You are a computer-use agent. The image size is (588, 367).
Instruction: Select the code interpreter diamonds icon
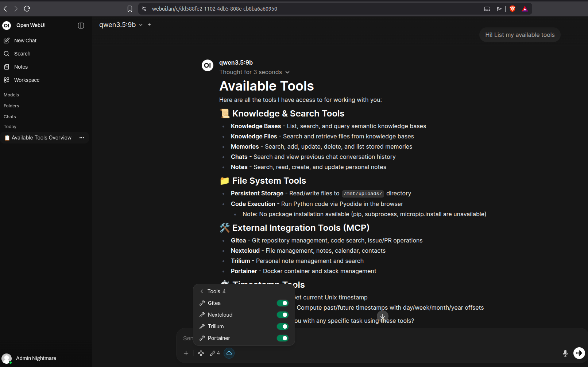[x=201, y=353]
